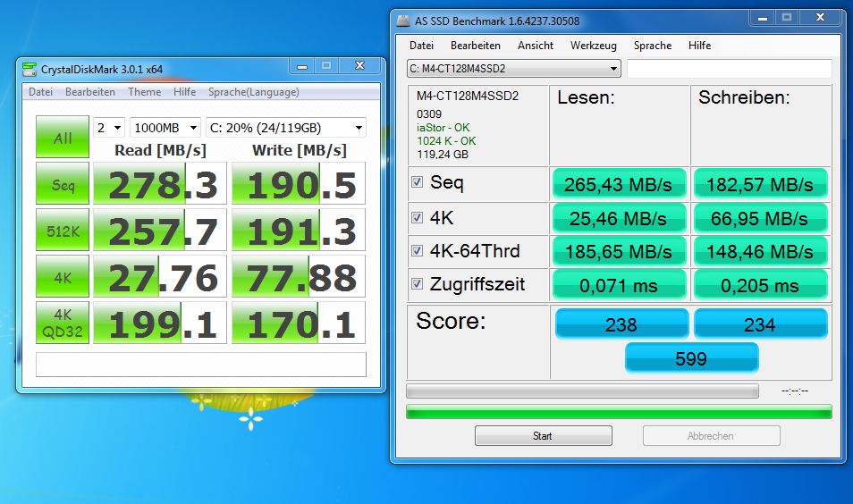Toggle the 4K-64Thrd checkbox
This screenshot has height=504, width=853.
[x=418, y=250]
